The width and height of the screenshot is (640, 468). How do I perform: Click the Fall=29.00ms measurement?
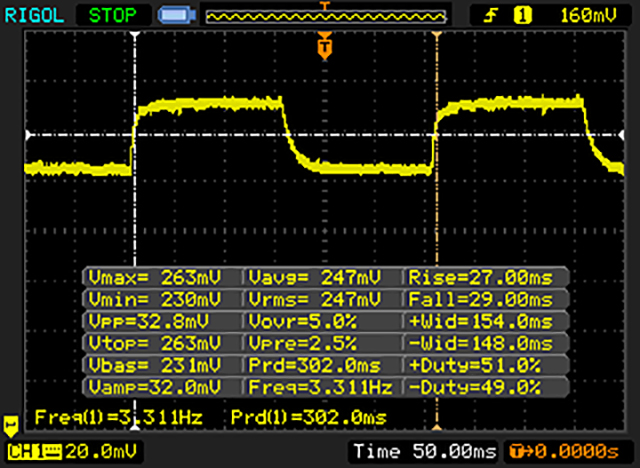[x=480, y=299]
